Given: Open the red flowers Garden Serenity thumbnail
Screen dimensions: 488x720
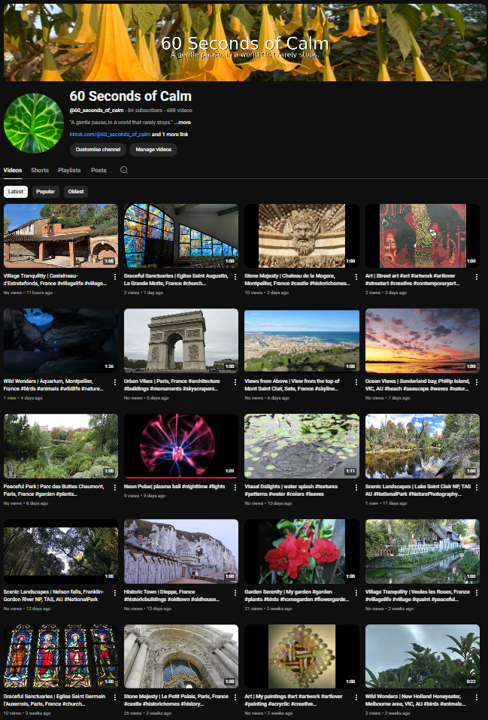Looking at the screenshot, I should click(302, 551).
